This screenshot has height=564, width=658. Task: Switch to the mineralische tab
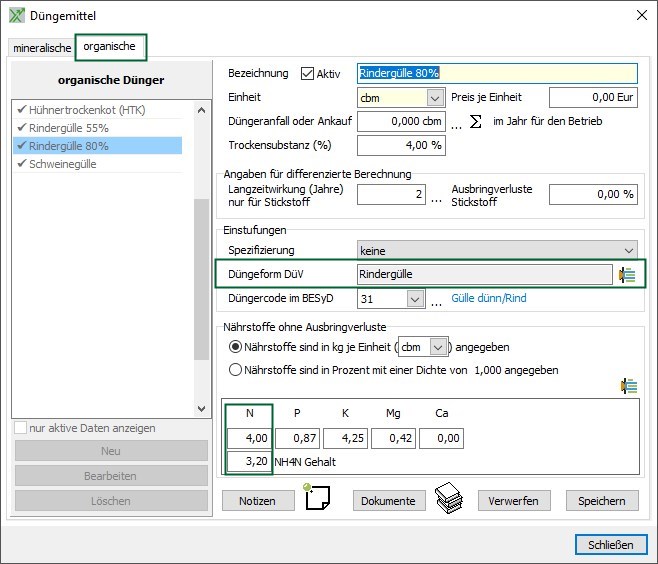click(x=42, y=48)
